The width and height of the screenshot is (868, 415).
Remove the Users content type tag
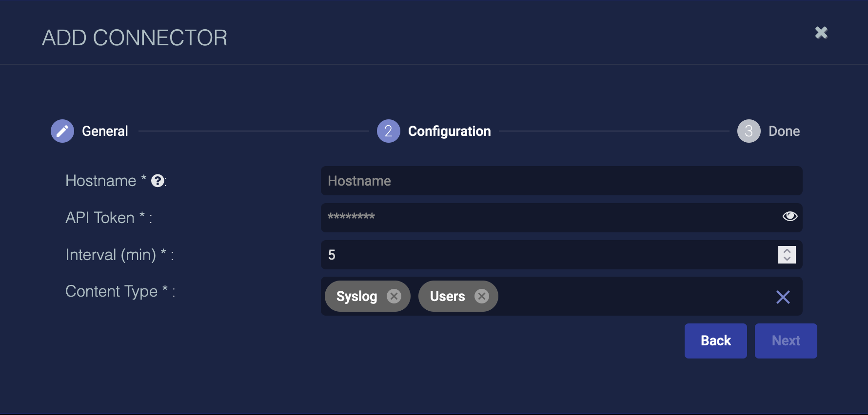pyautogui.click(x=482, y=296)
